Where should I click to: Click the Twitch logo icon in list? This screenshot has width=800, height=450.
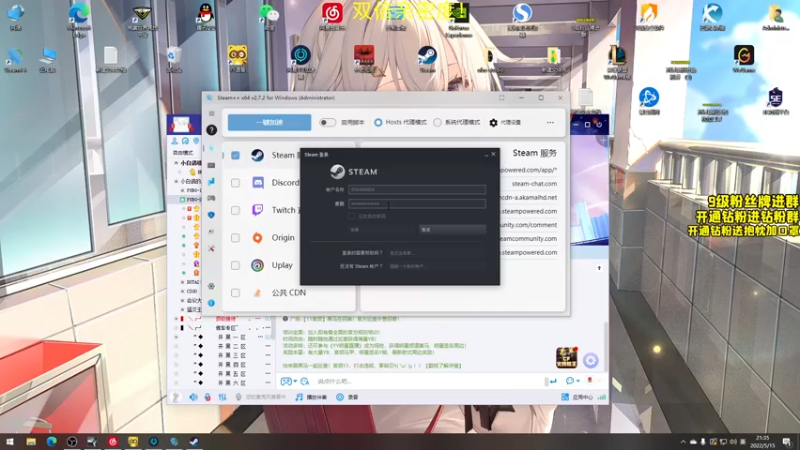(258, 210)
